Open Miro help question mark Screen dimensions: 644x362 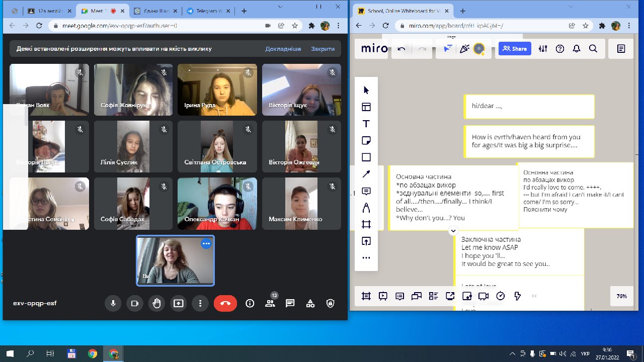560,49
